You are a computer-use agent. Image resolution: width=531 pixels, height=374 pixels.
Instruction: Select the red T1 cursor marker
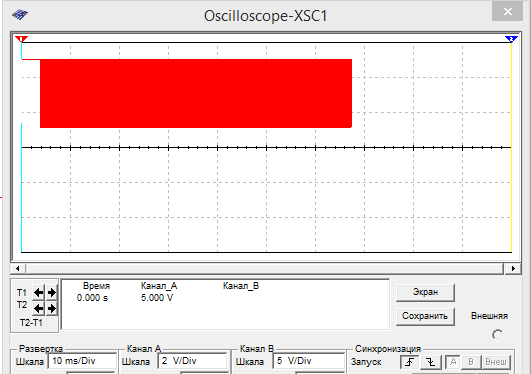pos(21,39)
